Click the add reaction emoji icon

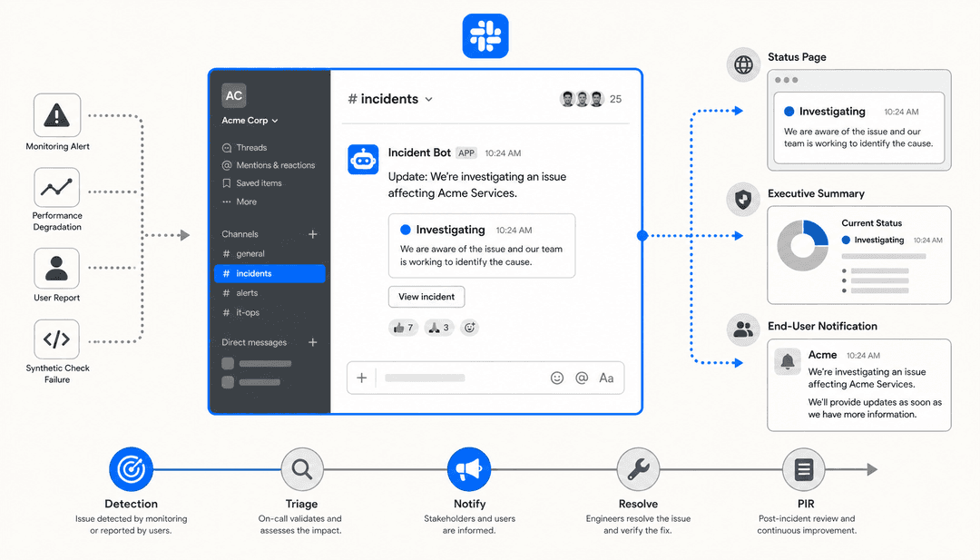tap(469, 328)
